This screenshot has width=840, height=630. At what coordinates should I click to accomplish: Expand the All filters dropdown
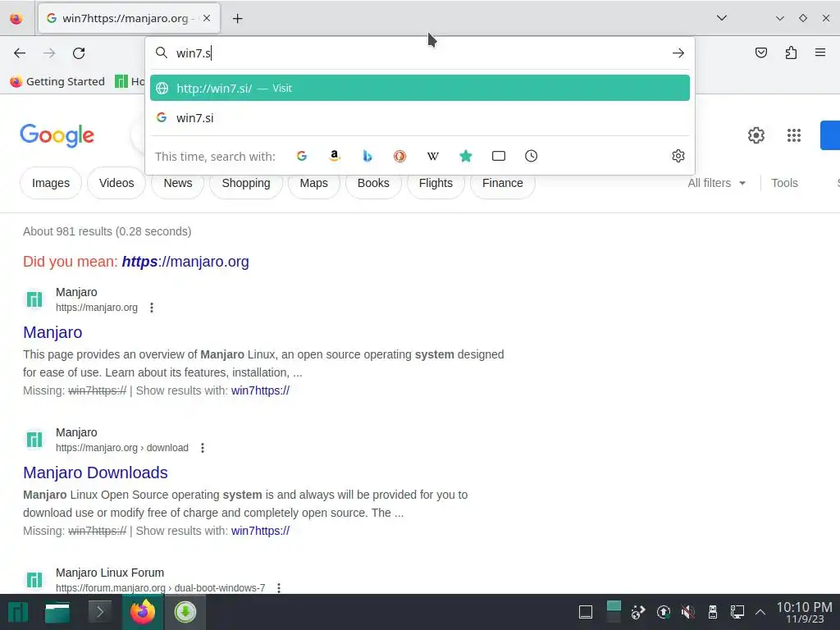point(717,183)
